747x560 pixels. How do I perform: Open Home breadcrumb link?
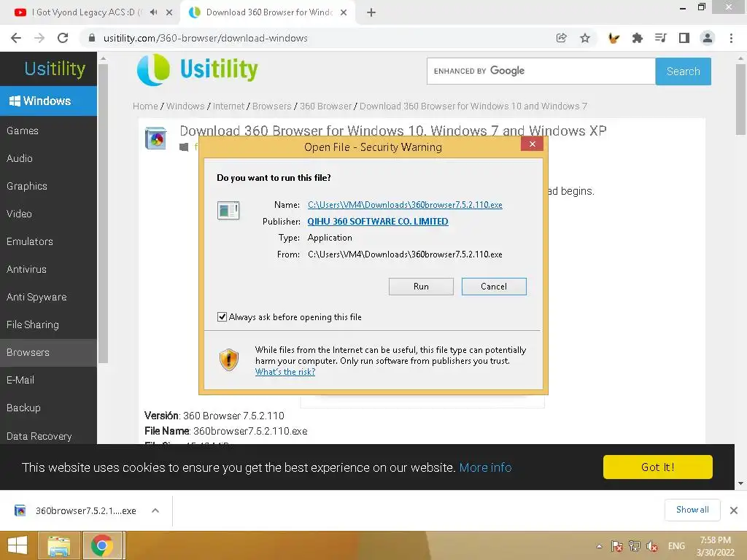145,106
